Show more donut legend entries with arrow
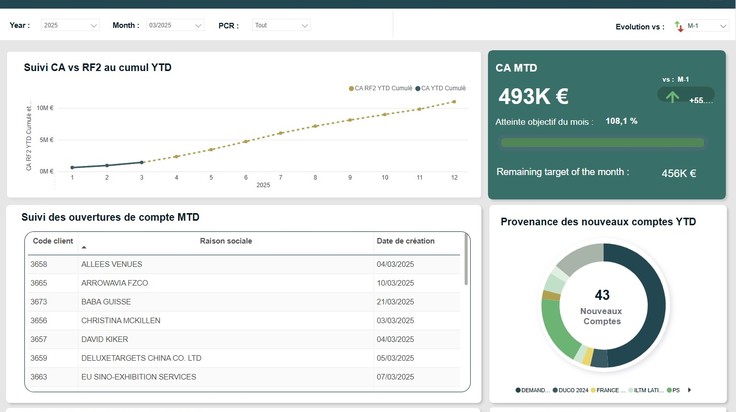This screenshot has width=736, height=412. (689, 390)
